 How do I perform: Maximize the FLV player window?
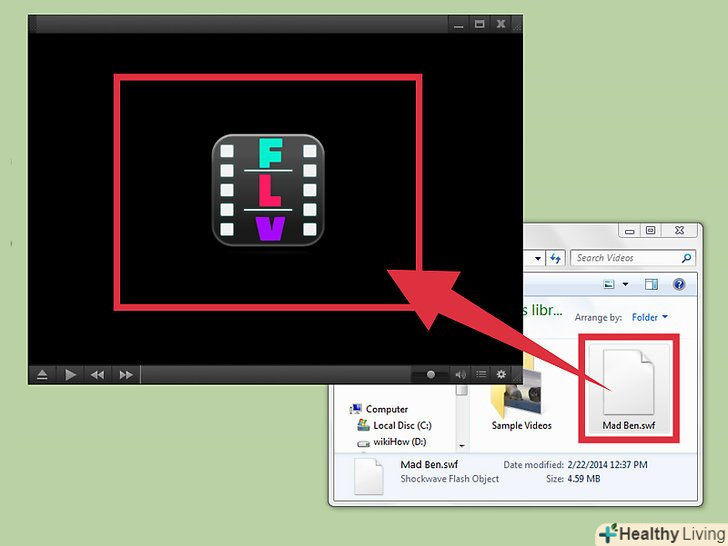tap(480, 24)
